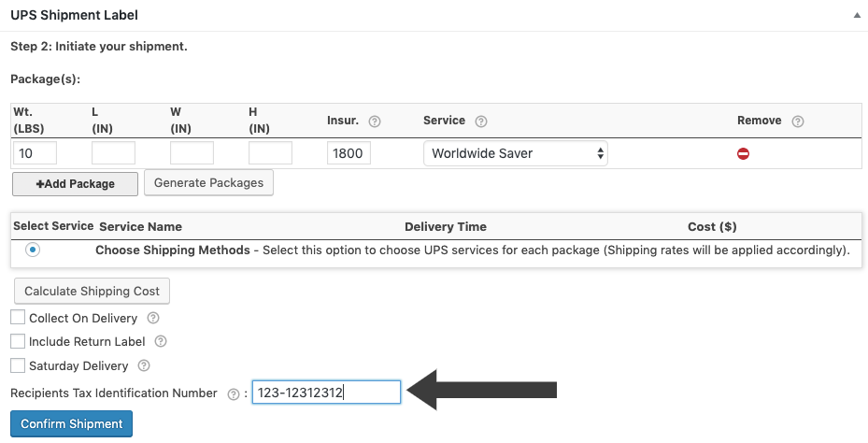
Task: Click the Remove column help icon
Action: click(x=798, y=121)
